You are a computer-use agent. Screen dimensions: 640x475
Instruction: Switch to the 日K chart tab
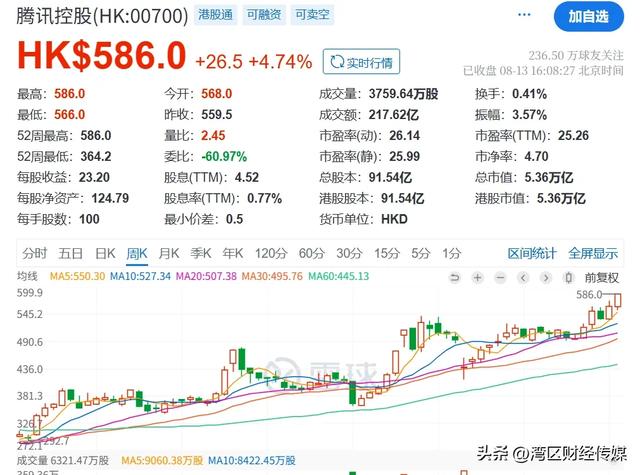tap(105, 253)
